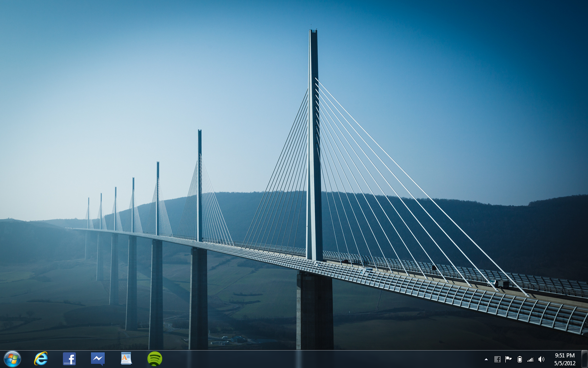
Task: Open the Windows Start menu orb
Action: tap(12, 359)
